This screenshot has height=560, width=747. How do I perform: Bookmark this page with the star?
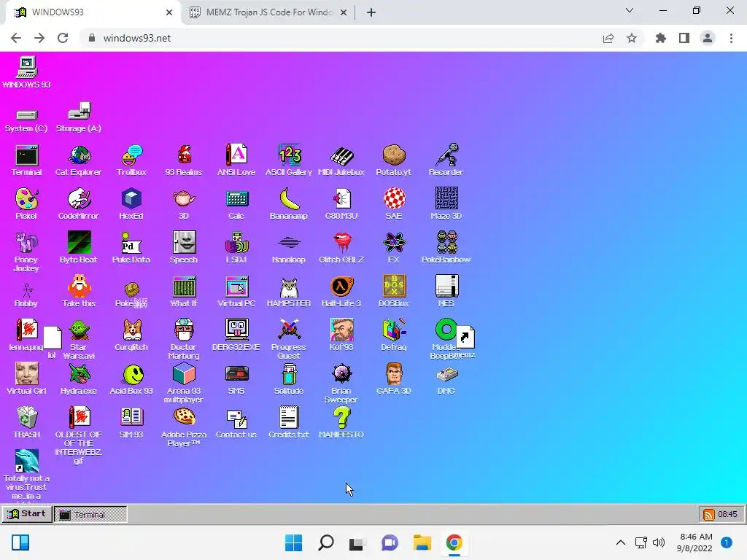click(x=632, y=38)
